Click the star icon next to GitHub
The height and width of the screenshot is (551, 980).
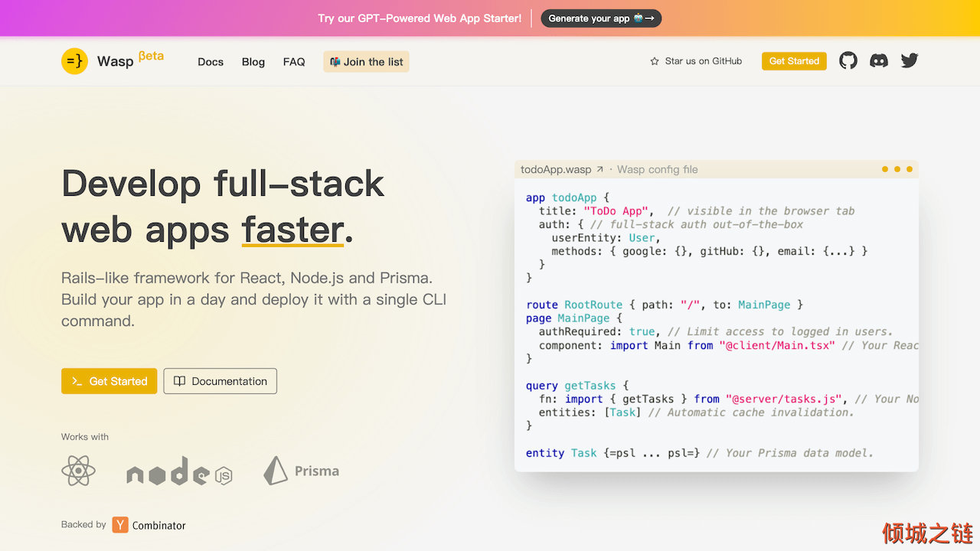(x=655, y=61)
